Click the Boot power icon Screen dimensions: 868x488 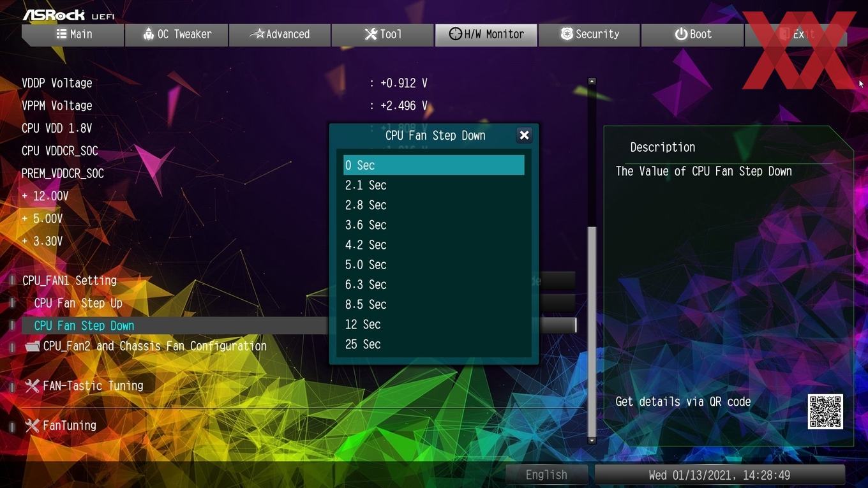(x=681, y=34)
